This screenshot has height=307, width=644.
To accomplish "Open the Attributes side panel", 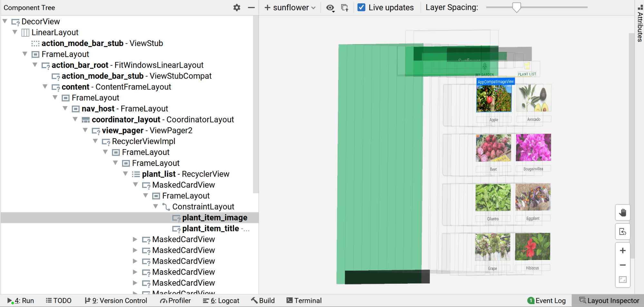I will click(640, 23).
